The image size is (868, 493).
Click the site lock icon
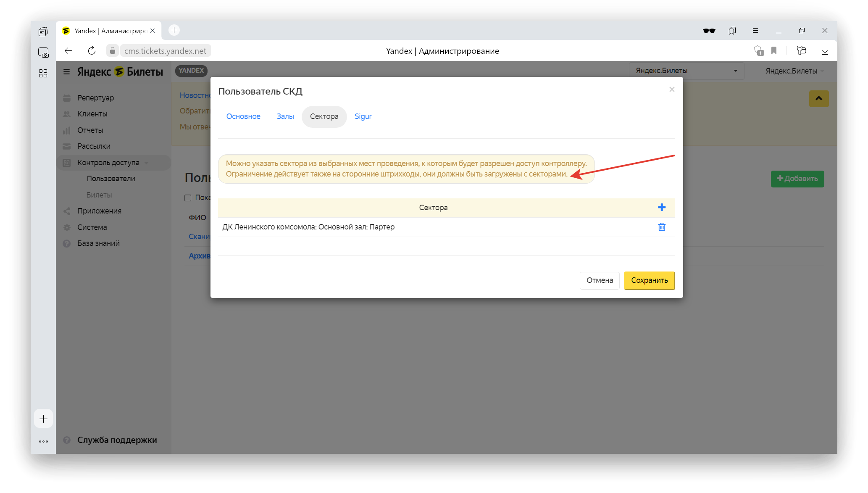pyautogui.click(x=112, y=51)
